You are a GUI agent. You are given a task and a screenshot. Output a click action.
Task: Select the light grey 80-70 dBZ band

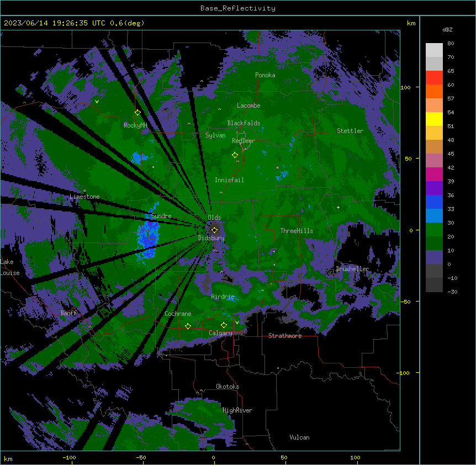[434, 50]
